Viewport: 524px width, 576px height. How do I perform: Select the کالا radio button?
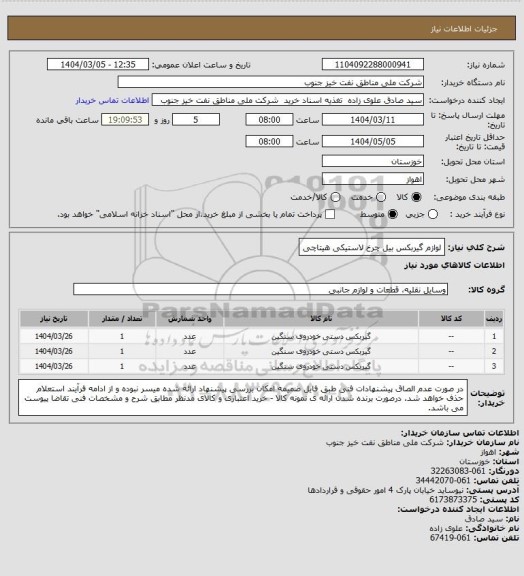[x=416, y=197]
